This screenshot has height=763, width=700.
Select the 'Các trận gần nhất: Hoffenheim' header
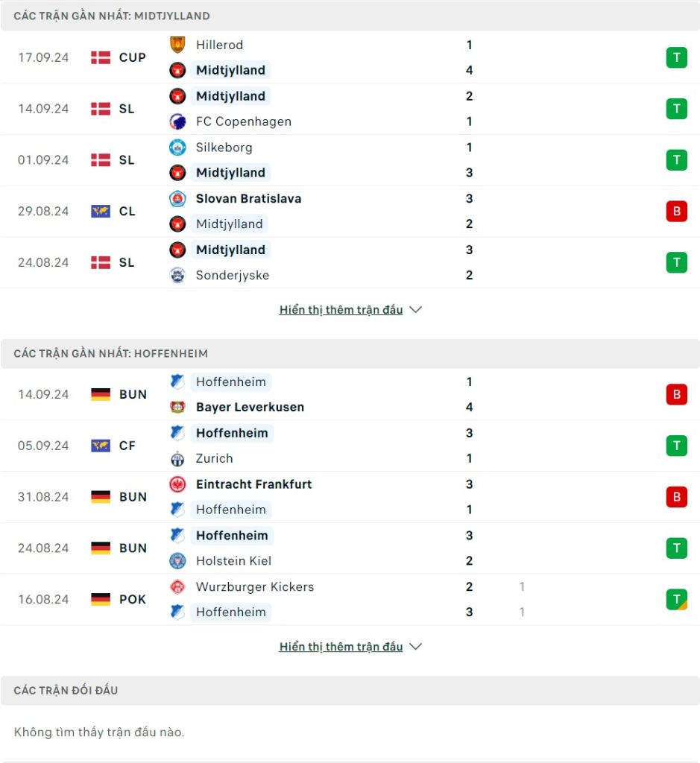pos(350,353)
